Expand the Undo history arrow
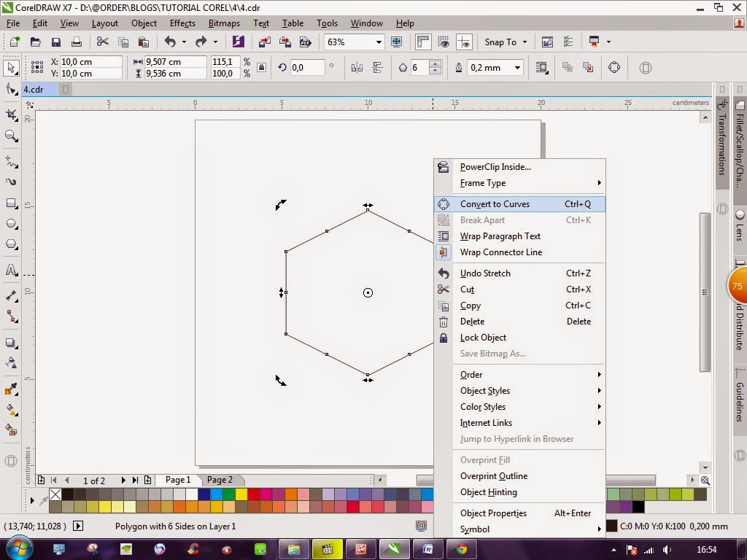 point(184,42)
